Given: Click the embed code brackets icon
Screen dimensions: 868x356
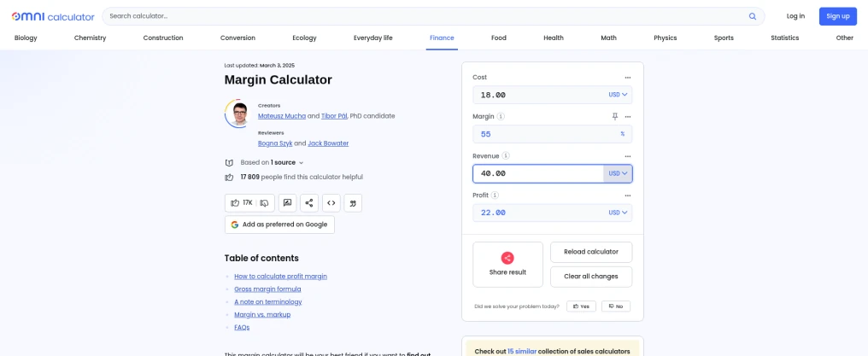Looking at the screenshot, I should tap(331, 203).
